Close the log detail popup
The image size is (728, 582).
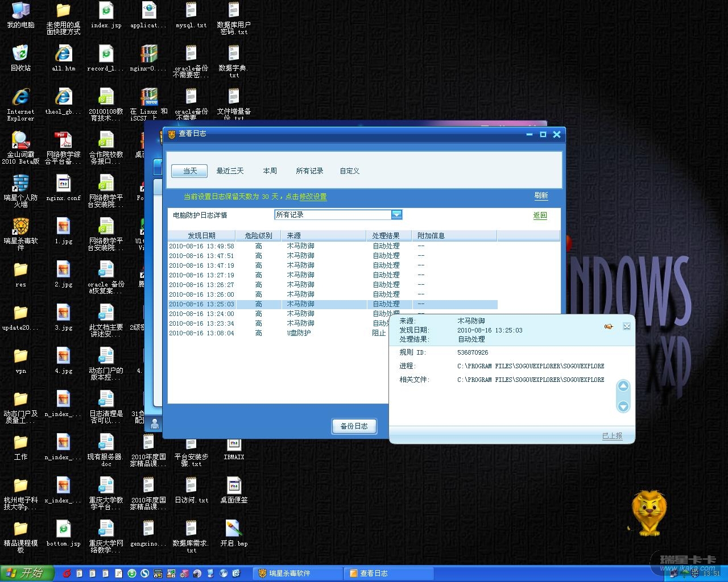coord(627,327)
